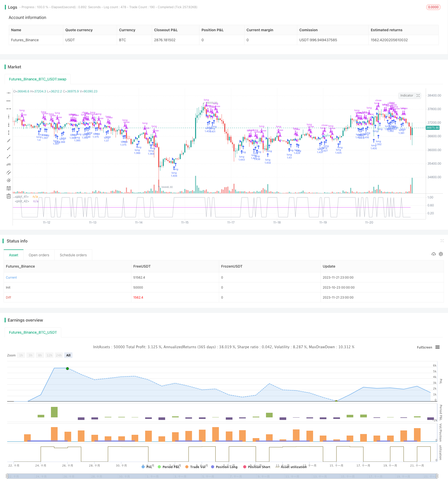Toggle the Position Short legend series
The height and width of the screenshot is (486, 448).
tap(257, 467)
